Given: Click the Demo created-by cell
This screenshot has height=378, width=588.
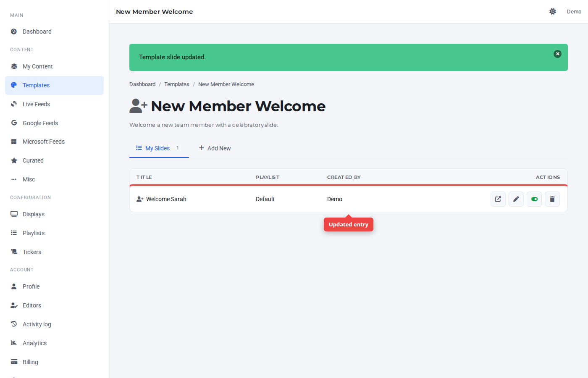Looking at the screenshot, I should pos(335,199).
